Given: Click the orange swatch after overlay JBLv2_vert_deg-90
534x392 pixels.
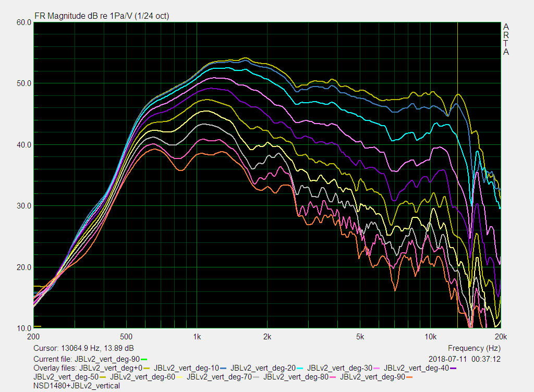Looking at the screenshot, I should [409, 377].
